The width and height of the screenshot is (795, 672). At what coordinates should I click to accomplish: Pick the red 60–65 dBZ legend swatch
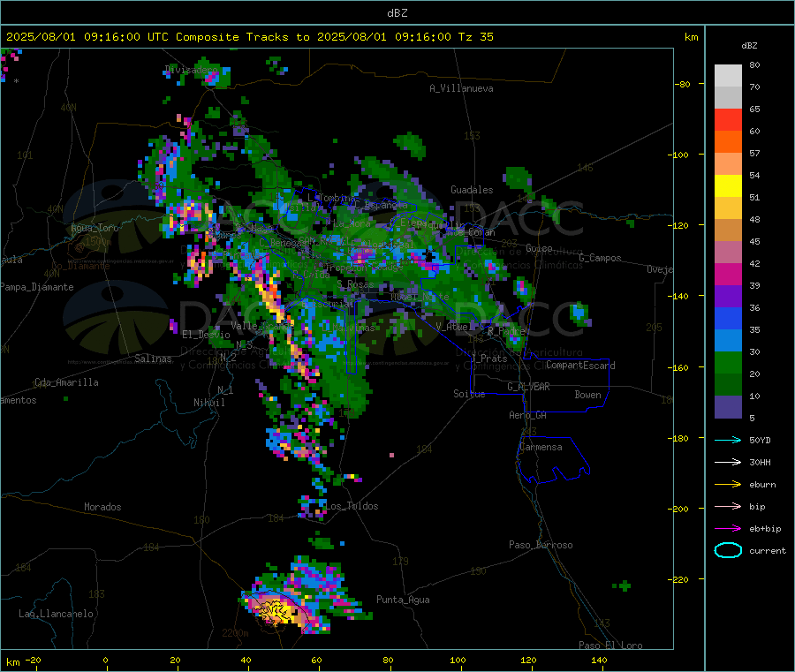pos(728,119)
